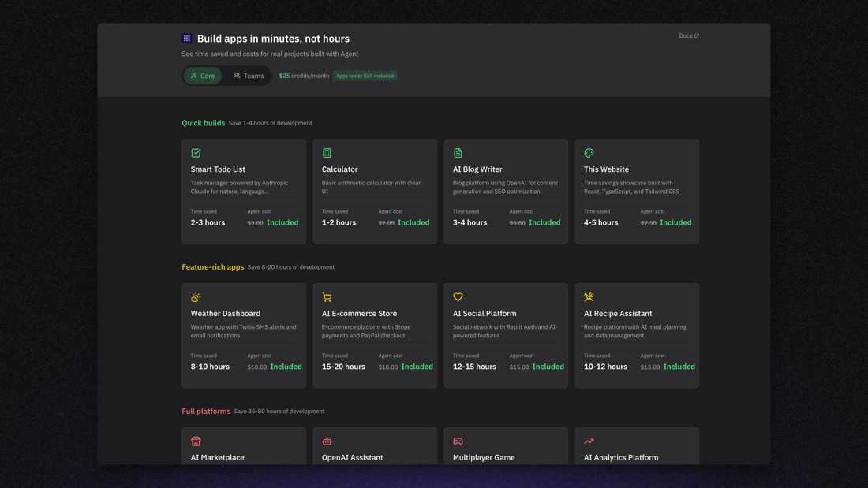
Task: Click the Save 35-80 hours of development text
Action: click(x=279, y=411)
